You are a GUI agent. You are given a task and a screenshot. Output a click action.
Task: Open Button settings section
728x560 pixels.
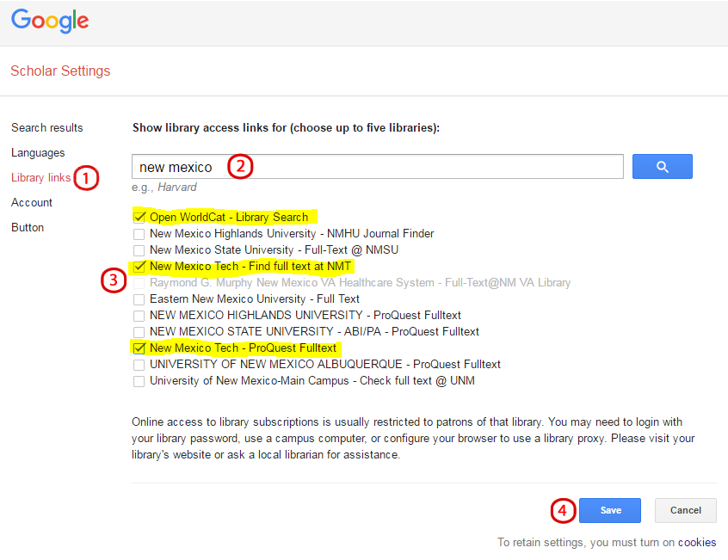pos(28,228)
